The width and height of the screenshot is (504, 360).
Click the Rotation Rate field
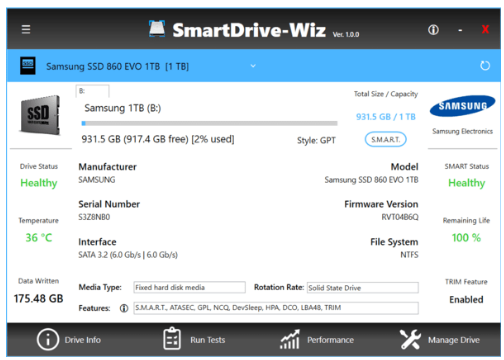[x=363, y=288]
